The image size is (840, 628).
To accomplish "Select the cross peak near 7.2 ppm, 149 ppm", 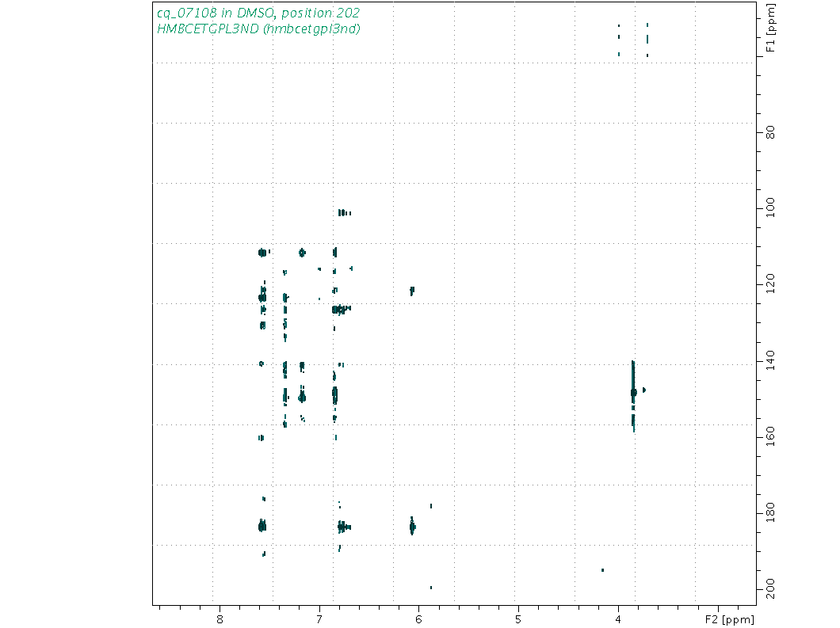I will click(x=302, y=397).
